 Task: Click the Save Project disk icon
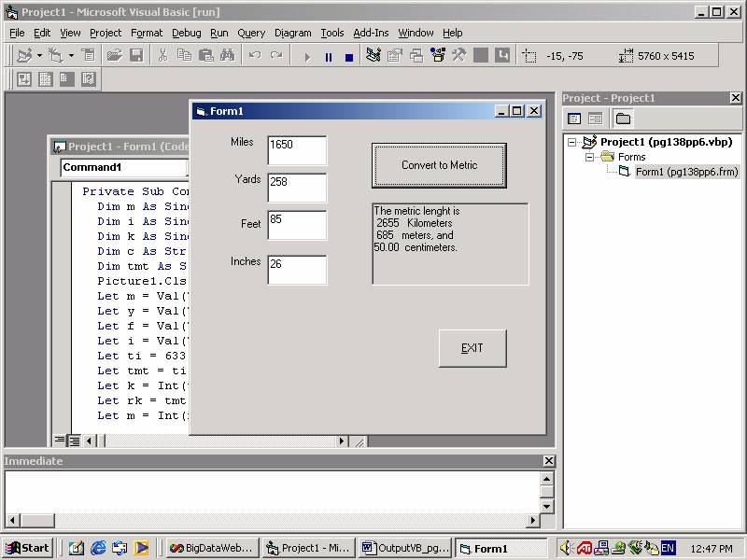click(136, 56)
